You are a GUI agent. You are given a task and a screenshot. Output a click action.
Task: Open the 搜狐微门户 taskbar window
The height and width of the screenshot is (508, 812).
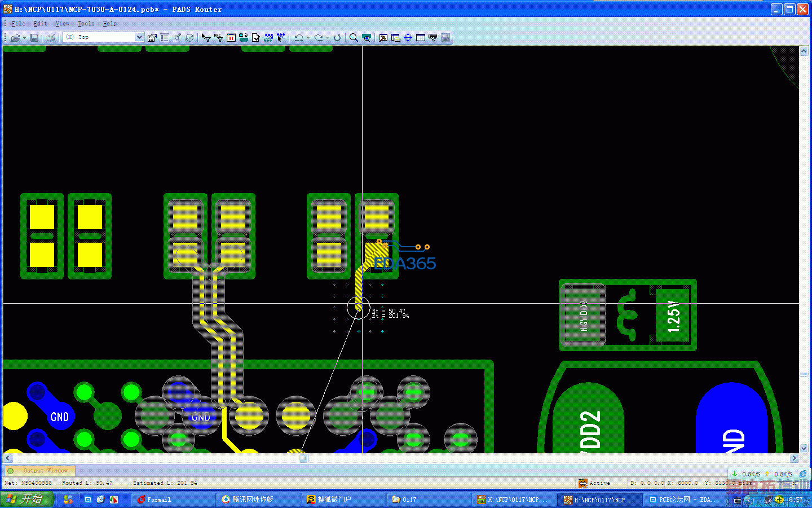coord(344,500)
